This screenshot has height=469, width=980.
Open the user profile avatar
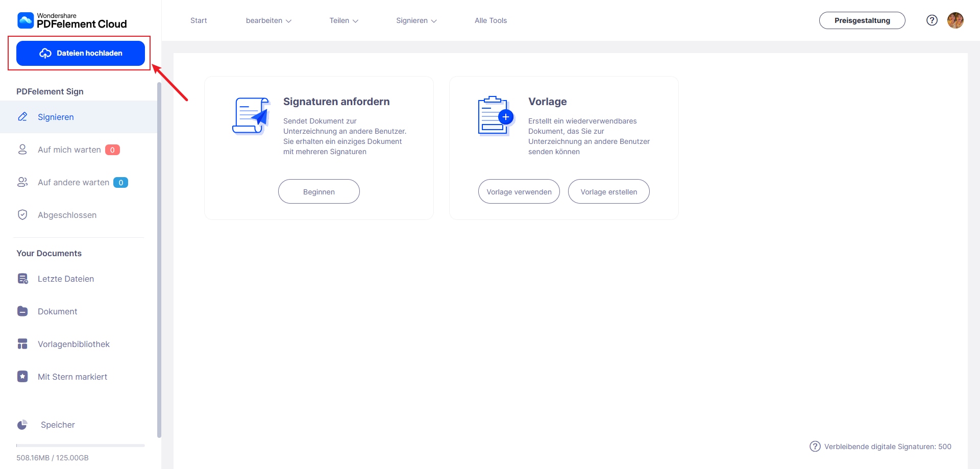955,20
